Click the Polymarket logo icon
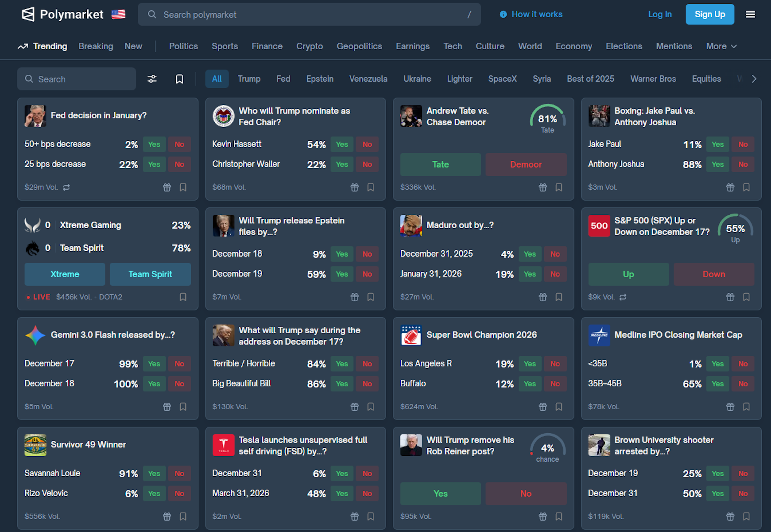The width and height of the screenshot is (771, 532). [28, 14]
